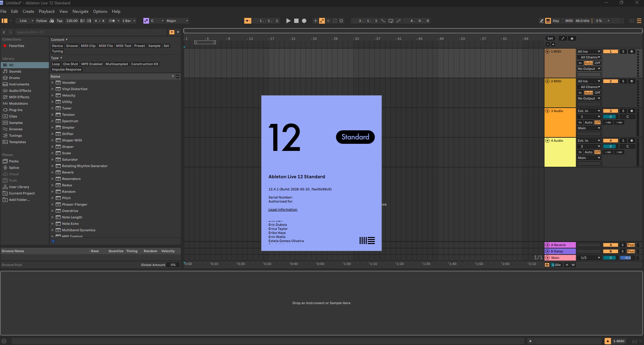644x345 pixels.
Task: Open the Main output 1/2 dropdown
Action: click(589, 258)
